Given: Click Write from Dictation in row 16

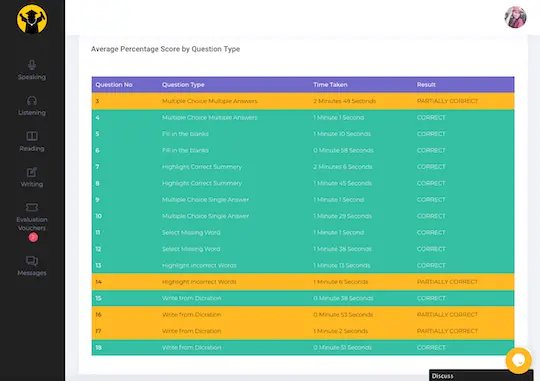Looking at the screenshot, I should (x=191, y=315).
